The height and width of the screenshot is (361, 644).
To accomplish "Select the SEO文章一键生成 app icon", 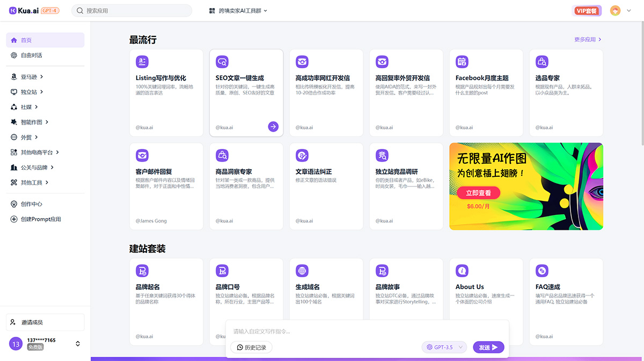I will click(x=222, y=62).
